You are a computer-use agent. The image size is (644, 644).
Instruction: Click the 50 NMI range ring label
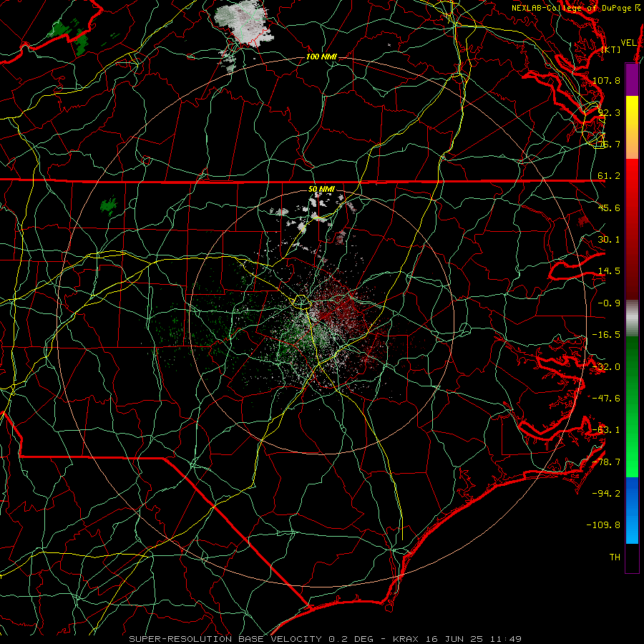point(321,189)
